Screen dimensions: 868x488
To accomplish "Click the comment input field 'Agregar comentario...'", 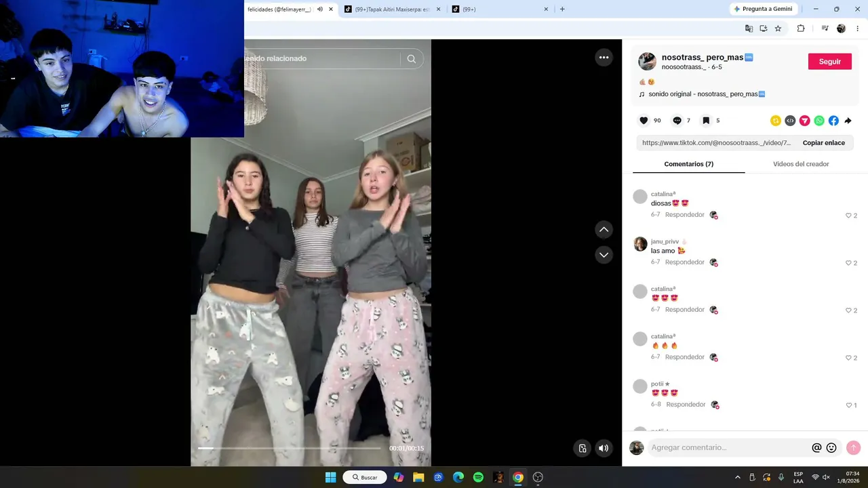I will coord(729,447).
